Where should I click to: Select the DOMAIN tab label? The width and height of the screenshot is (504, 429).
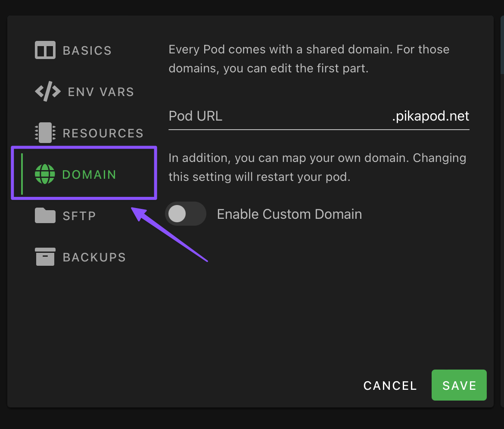point(89,174)
